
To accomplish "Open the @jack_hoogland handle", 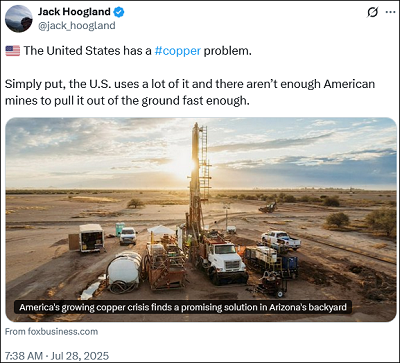I will tap(76, 26).
